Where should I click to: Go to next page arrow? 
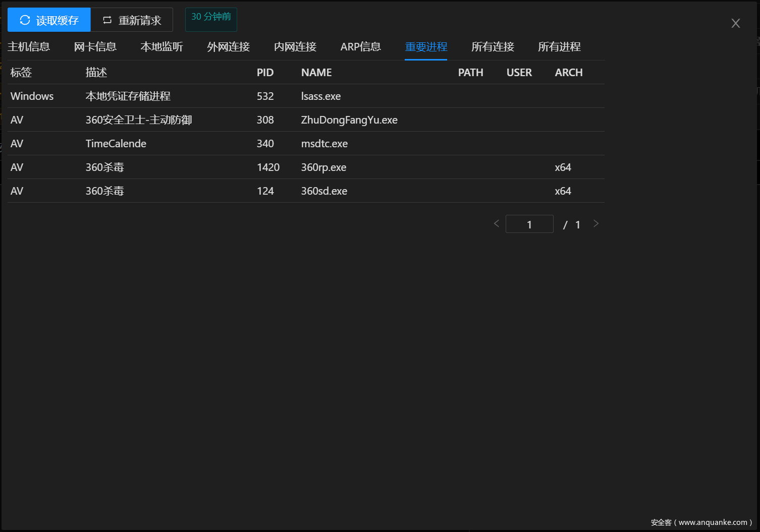coord(596,223)
